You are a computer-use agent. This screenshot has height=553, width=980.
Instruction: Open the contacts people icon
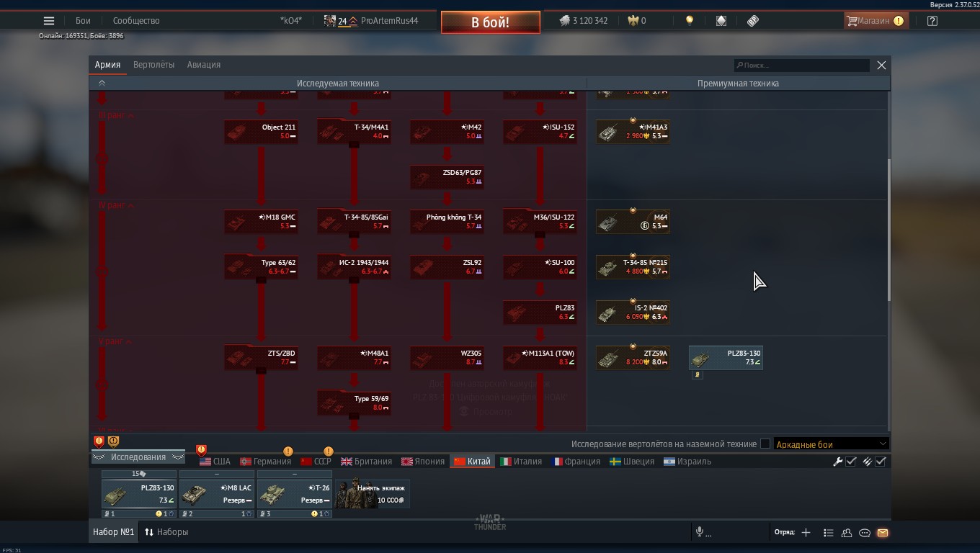point(847,533)
